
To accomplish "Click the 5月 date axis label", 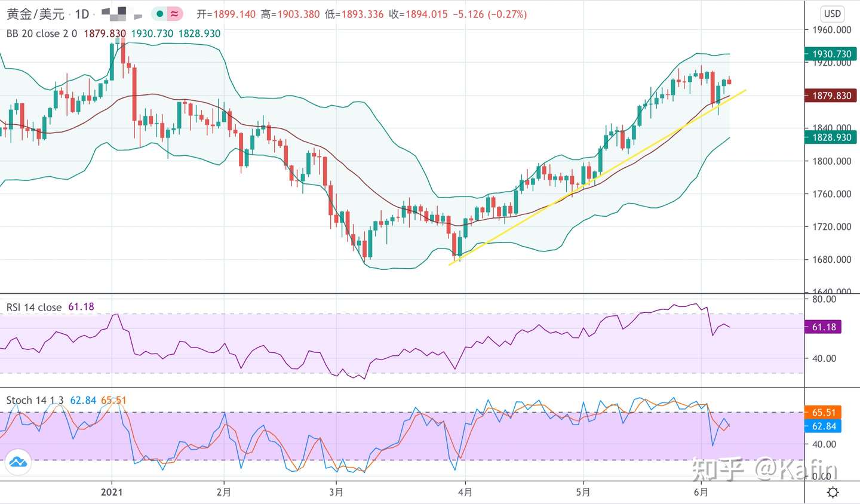I will click(x=583, y=492).
